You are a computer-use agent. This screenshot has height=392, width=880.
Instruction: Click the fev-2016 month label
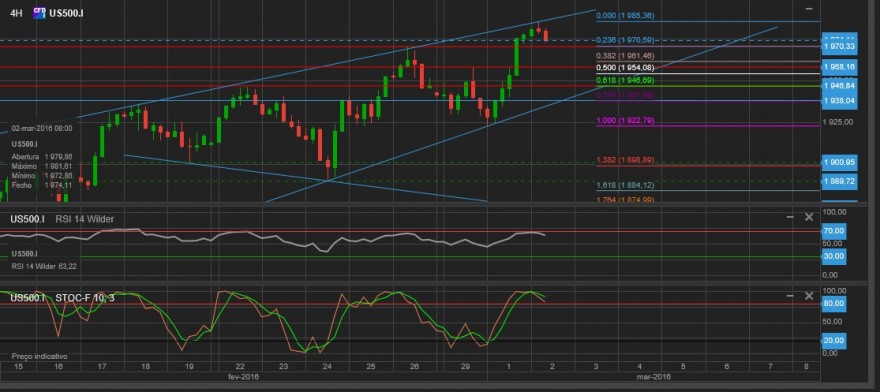point(243,376)
